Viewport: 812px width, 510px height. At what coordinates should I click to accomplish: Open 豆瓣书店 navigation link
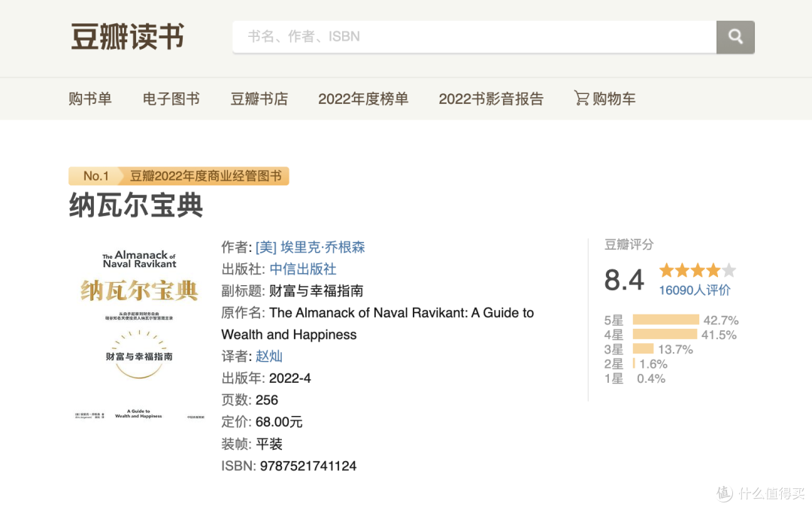click(x=259, y=99)
